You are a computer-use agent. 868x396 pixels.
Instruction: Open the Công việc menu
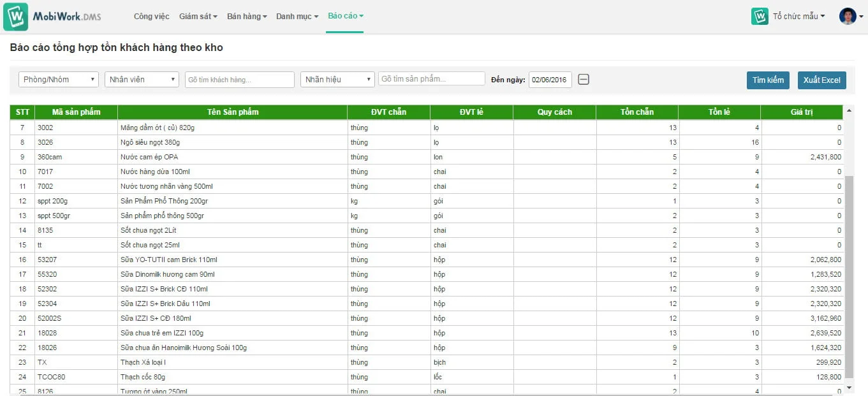pos(151,17)
